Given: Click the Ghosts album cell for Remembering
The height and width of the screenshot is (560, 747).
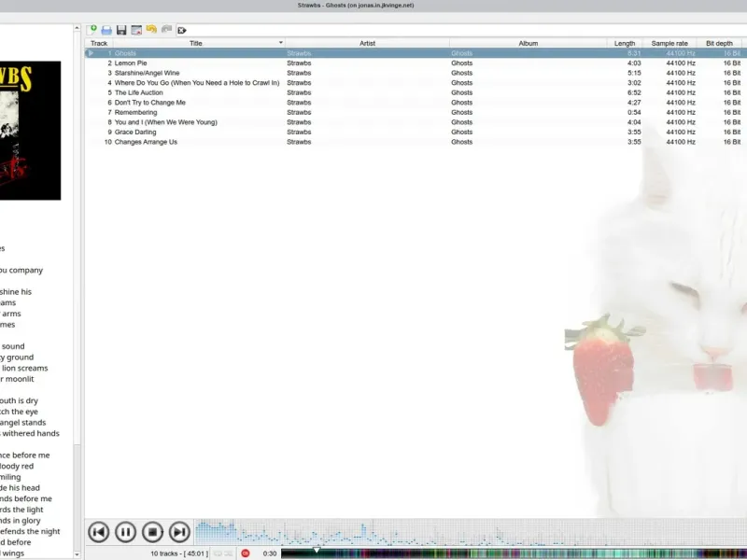Looking at the screenshot, I should click(x=461, y=112).
